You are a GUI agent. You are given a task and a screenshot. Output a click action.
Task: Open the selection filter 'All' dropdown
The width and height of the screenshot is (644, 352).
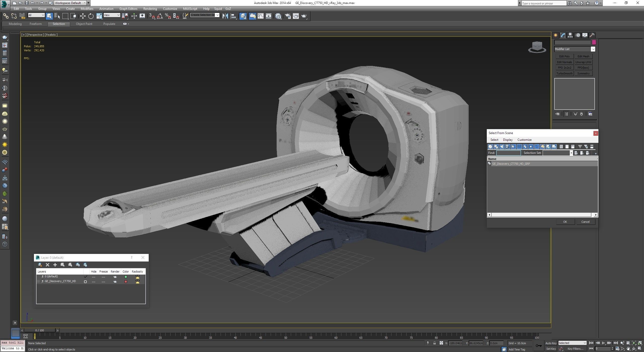pyautogui.click(x=36, y=15)
